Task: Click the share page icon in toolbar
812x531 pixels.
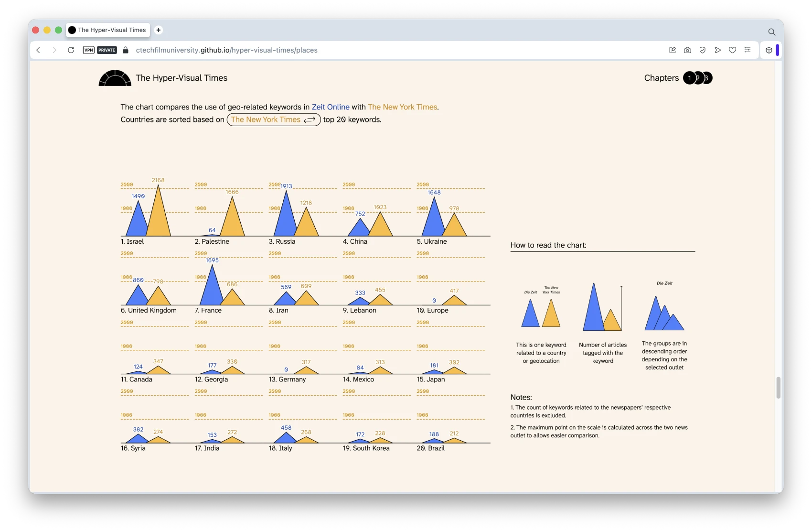Action: point(673,50)
